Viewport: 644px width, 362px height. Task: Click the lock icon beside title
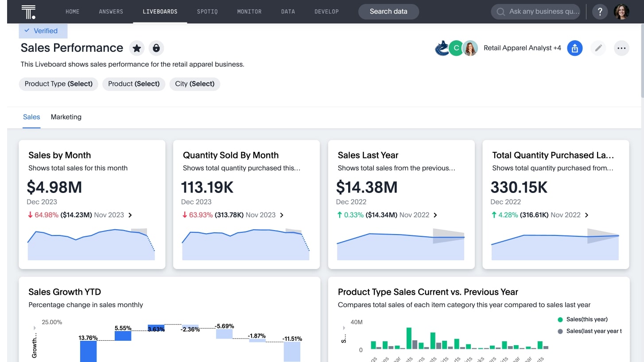pos(156,48)
